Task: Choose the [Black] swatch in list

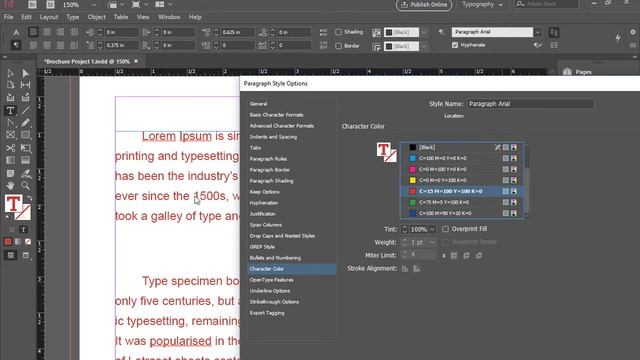Action: click(461, 147)
